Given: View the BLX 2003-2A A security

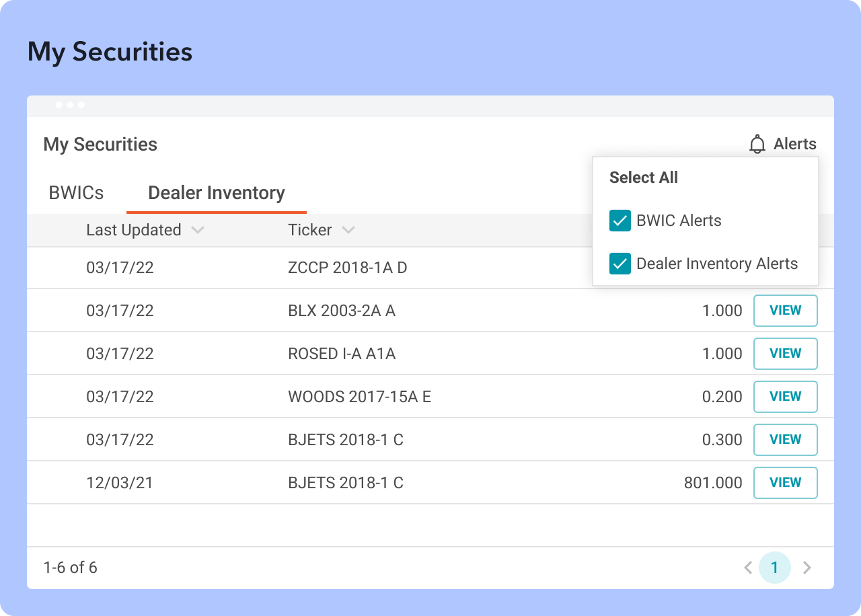Looking at the screenshot, I should (785, 311).
